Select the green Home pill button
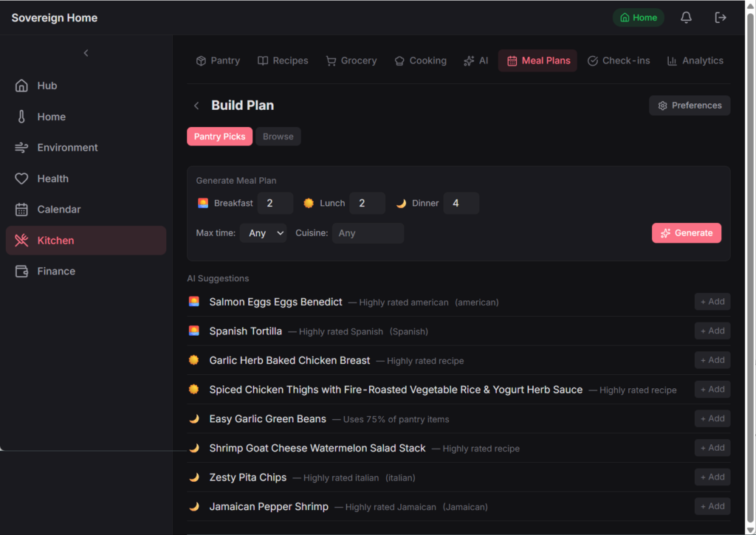The width and height of the screenshot is (756, 535). 639,18
